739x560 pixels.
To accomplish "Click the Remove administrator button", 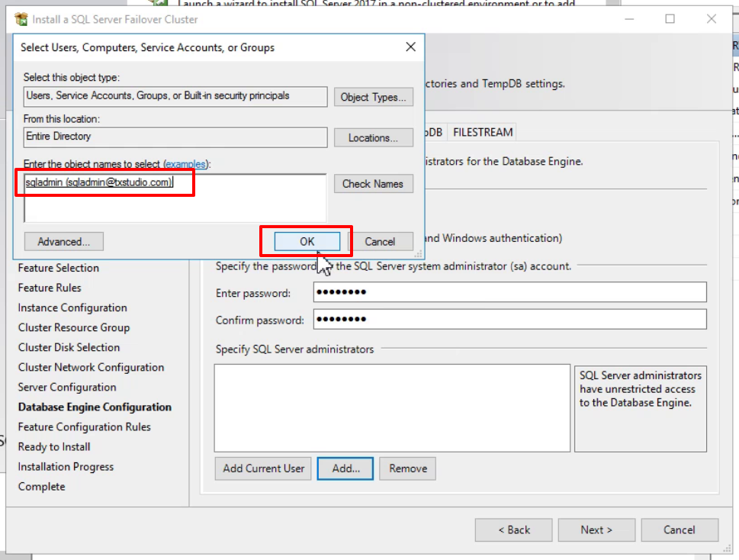I will click(x=408, y=468).
